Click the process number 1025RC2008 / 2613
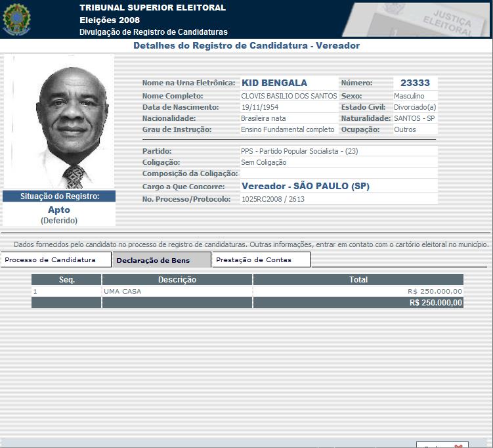 pyautogui.click(x=273, y=199)
